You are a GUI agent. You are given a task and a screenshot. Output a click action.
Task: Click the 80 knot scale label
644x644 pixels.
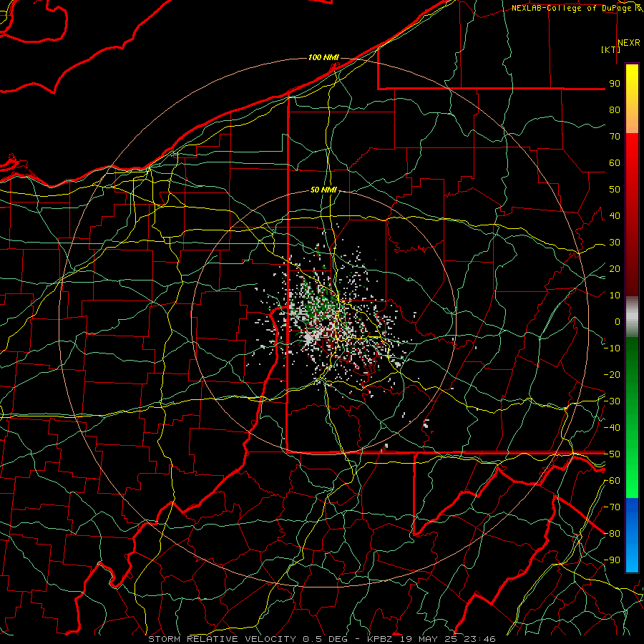tap(615, 110)
